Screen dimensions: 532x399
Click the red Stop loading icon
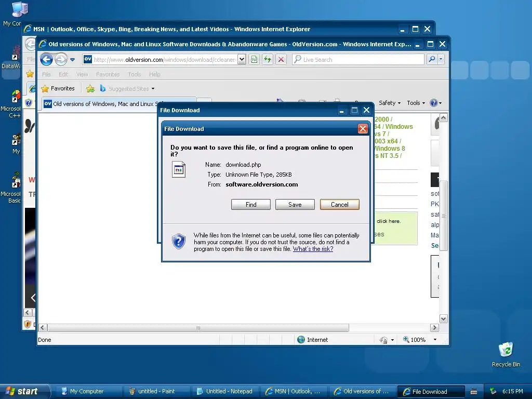point(281,60)
